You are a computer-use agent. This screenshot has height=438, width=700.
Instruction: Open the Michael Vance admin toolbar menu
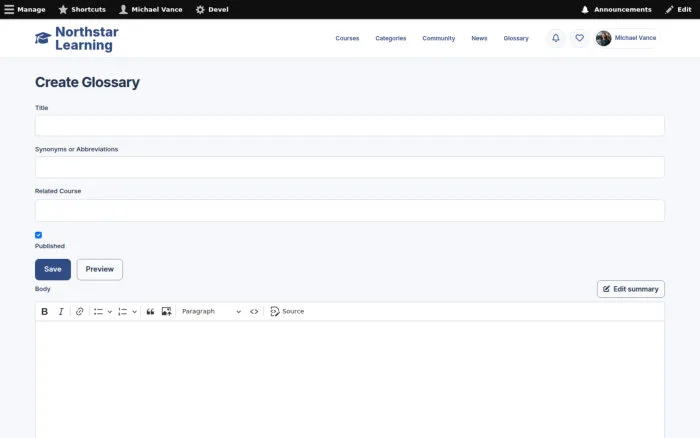[x=151, y=9]
